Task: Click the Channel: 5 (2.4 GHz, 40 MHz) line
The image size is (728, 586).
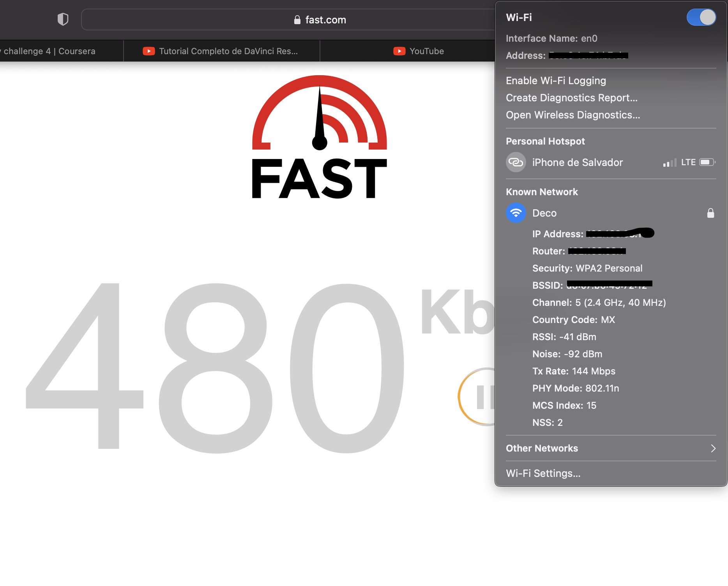Action: tap(599, 302)
